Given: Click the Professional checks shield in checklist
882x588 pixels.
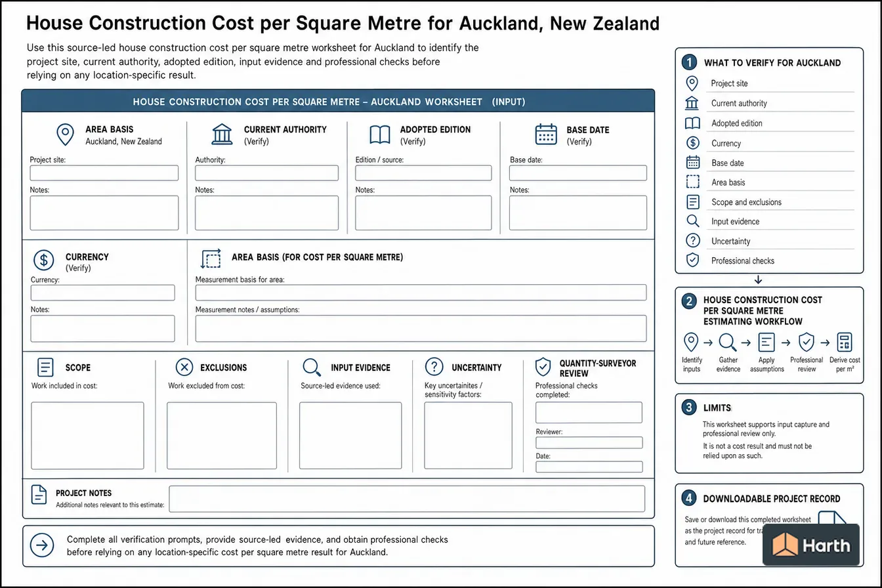Looking at the screenshot, I should coord(692,261).
